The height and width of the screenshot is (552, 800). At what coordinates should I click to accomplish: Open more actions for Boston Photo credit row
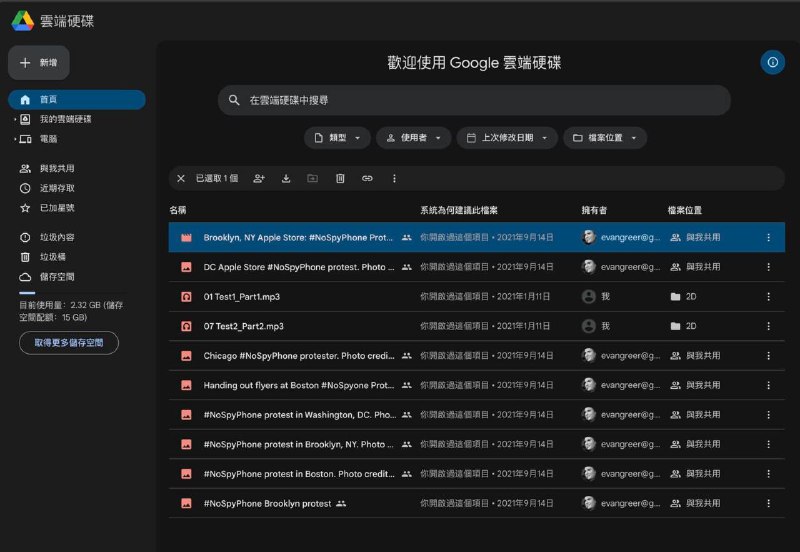coord(768,474)
